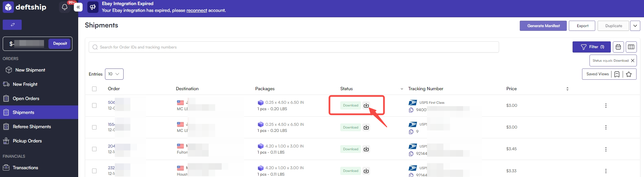This screenshot has width=644, height=177.
Task: Click the package cube icon in the first row
Action: pos(260,102)
